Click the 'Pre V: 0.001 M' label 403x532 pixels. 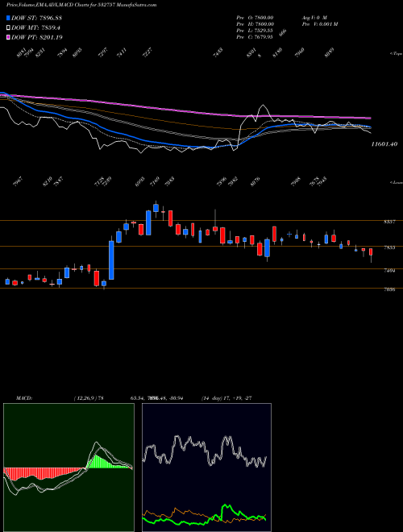(x=319, y=24)
